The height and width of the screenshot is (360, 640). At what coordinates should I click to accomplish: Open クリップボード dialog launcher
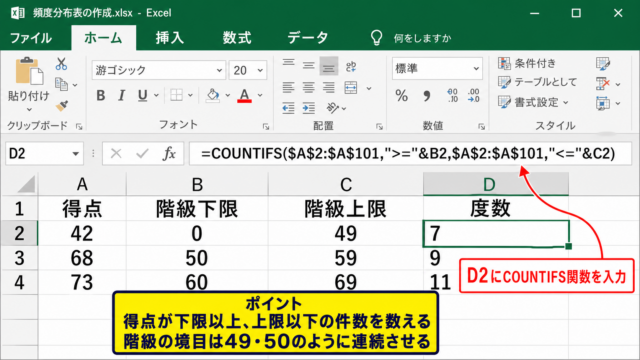point(79,127)
